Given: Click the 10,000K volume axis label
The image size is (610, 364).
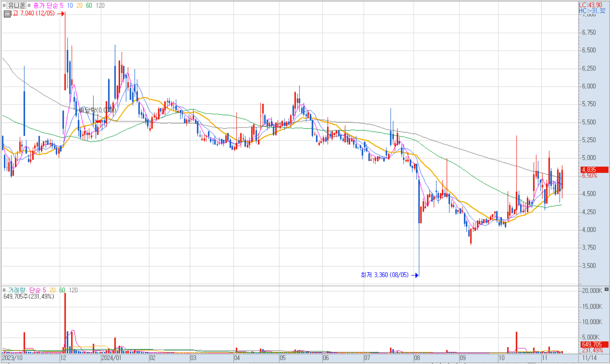Looking at the screenshot, I should (592, 322).
